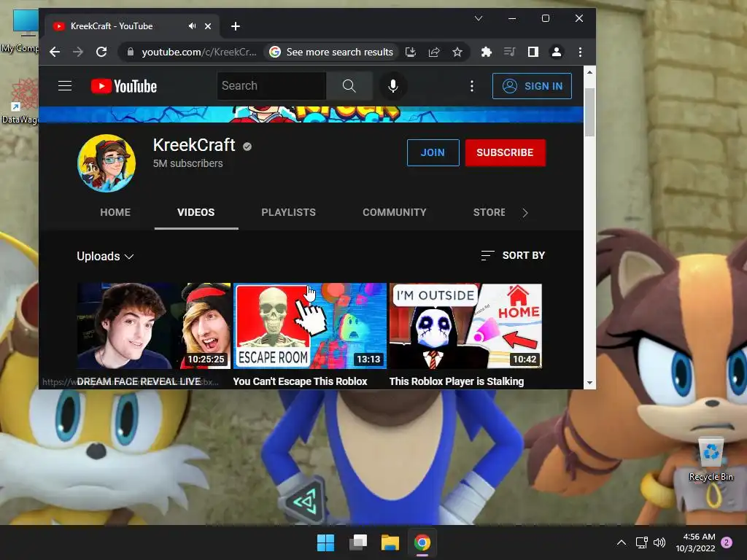This screenshot has width=747, height=560.
Task: Click the title 'DREAM FACE REVEAL LIVE'
Action: coord(139,381)
